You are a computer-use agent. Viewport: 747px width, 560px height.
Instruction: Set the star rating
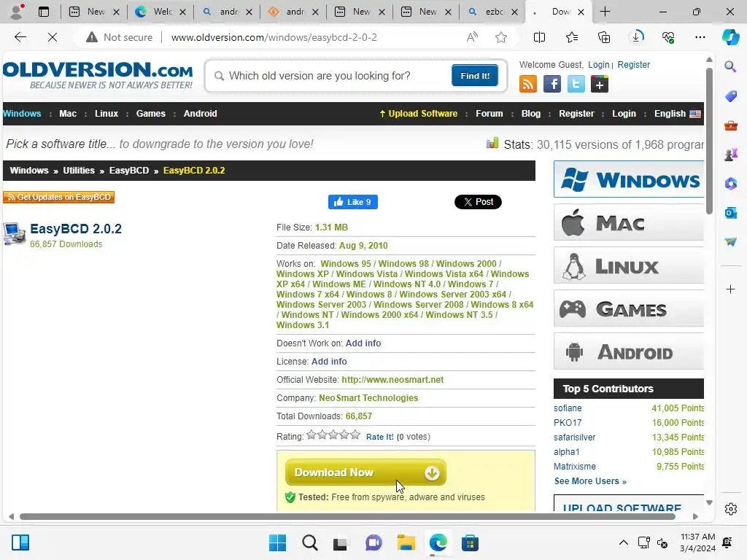333,435
